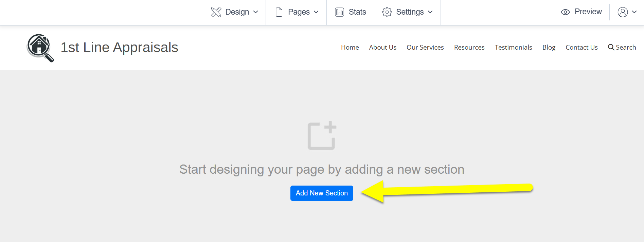Click the Preview eye icon
This screenshot has height=242, width=644.
[565, 12]
